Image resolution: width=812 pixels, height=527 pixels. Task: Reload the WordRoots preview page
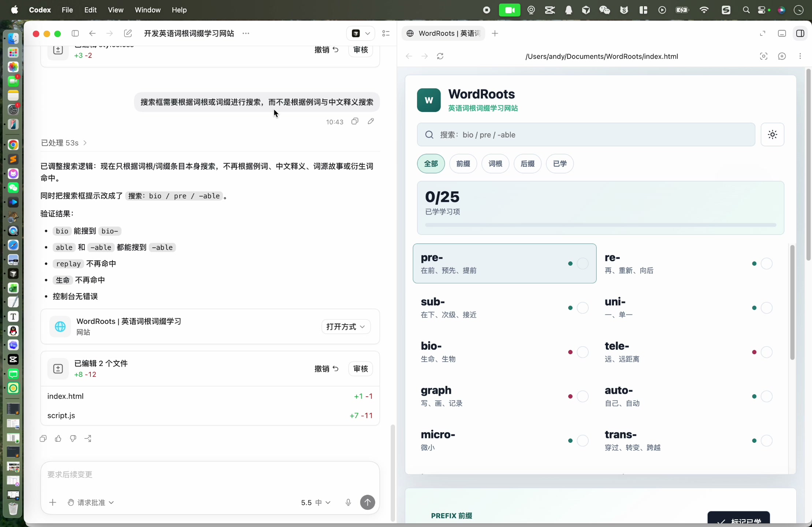point(440,56)
